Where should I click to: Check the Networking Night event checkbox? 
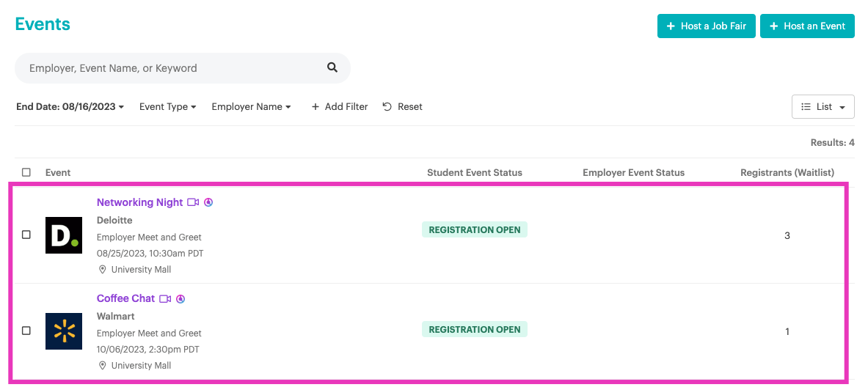click(x=26, y=235)
